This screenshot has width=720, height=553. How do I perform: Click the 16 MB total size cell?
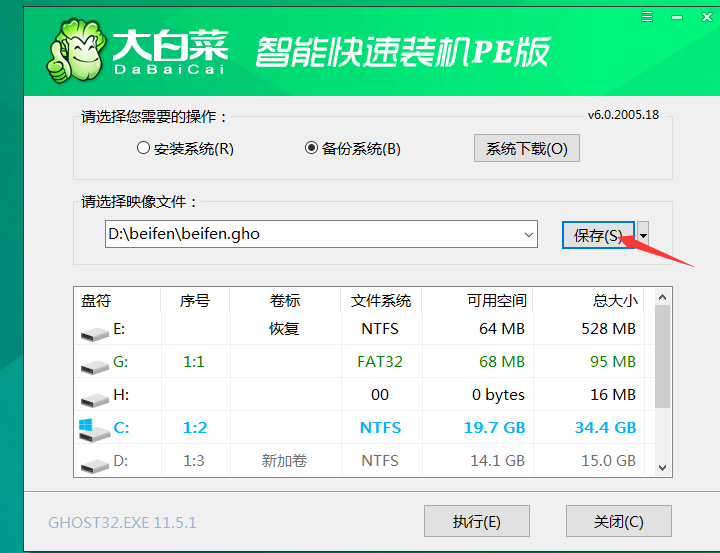(613, 395)
